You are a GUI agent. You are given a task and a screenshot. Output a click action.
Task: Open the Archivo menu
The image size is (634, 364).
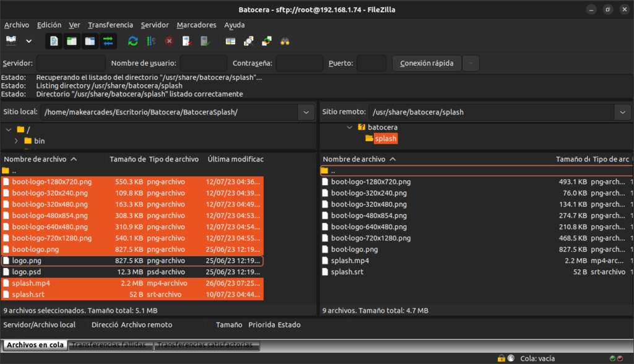(x=17, y=25)
